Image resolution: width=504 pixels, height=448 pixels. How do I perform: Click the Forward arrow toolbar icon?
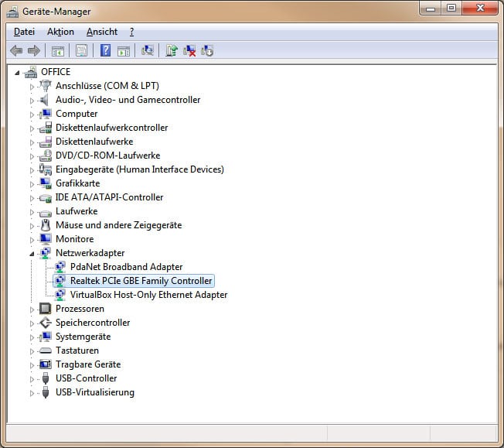click(x=34, y=50)
